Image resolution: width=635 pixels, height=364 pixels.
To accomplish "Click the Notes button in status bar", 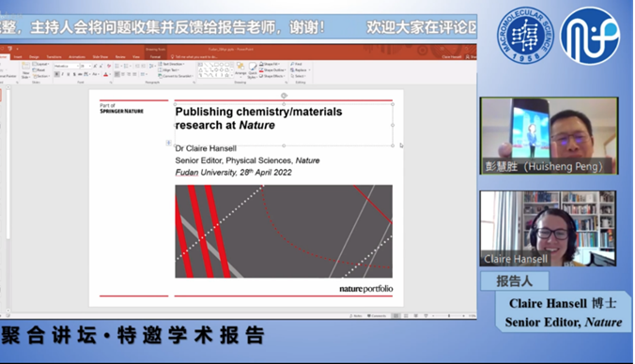I will (x=355, y=315).
